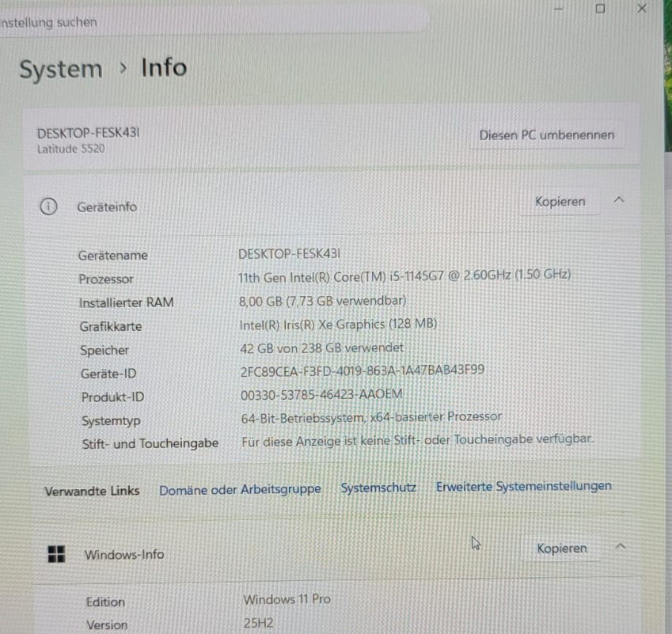Copy device info with Kopieren button
This screenshot has width=672, height=634.
560,201
